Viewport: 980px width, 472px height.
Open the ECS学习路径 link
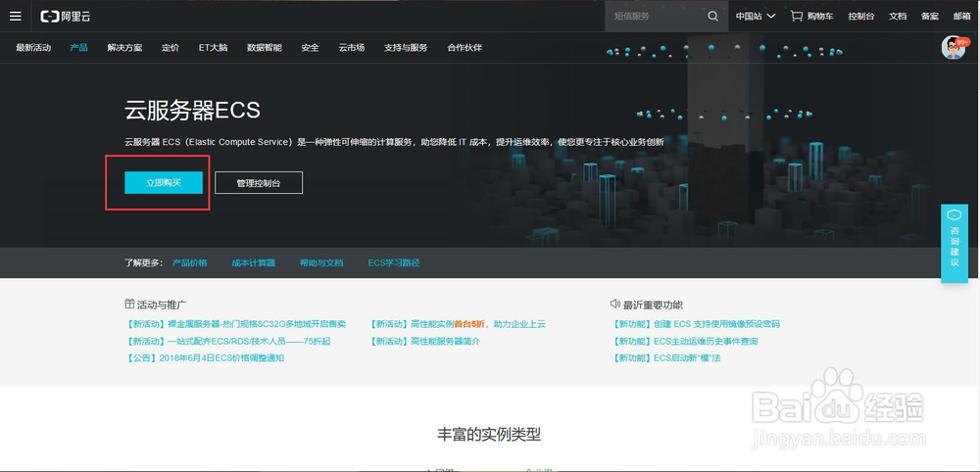pyautogui.click(x=394, y=262)
